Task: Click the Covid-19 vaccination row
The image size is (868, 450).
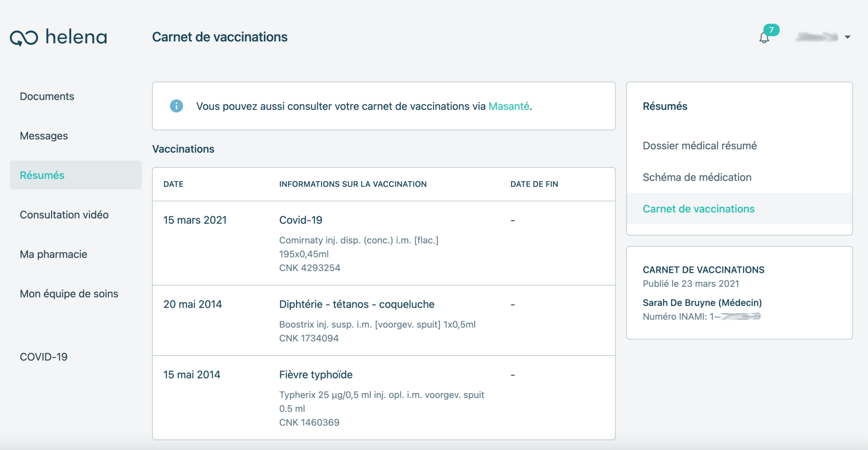Action: tap(384, 243)
